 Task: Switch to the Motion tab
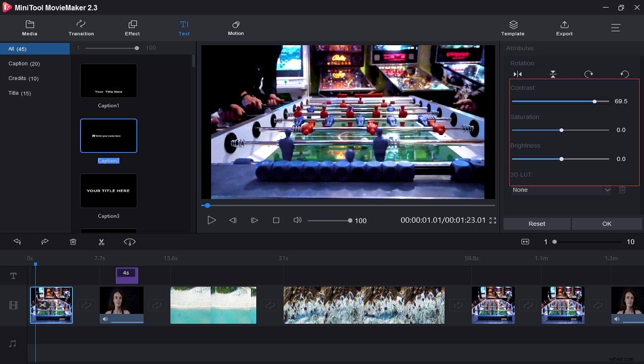(236, 28)
